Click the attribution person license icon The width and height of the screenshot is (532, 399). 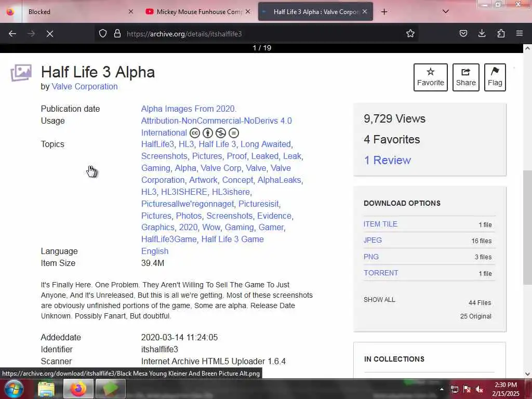tap(208, 133)
